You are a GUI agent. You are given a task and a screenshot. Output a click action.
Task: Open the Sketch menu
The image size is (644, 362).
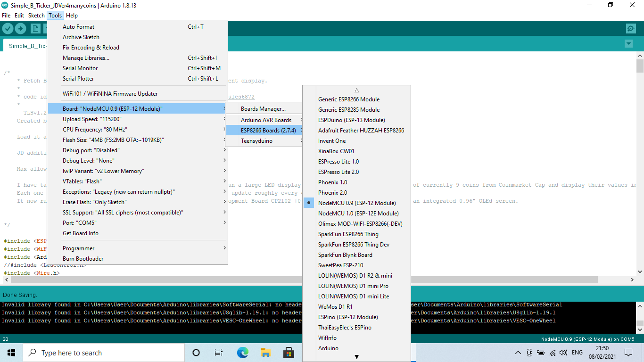click(x=36, y=16)
